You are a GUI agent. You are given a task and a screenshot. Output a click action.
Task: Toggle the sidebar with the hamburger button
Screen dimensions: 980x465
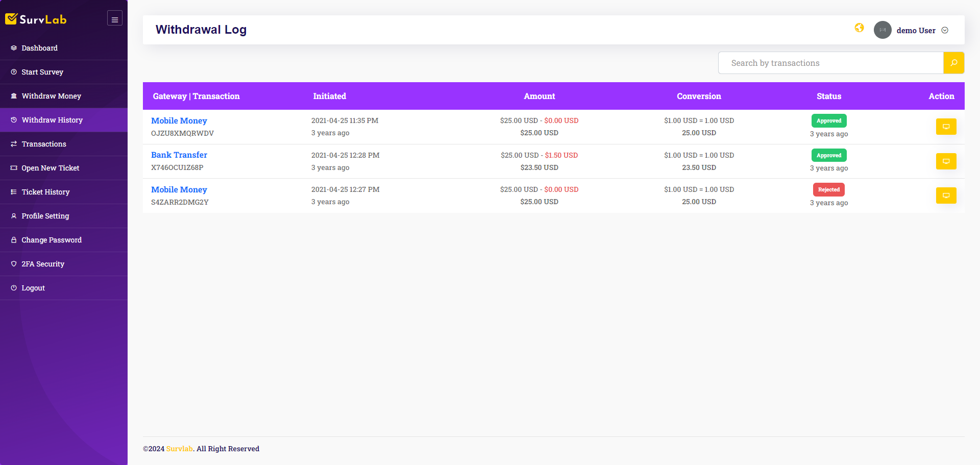114,18
